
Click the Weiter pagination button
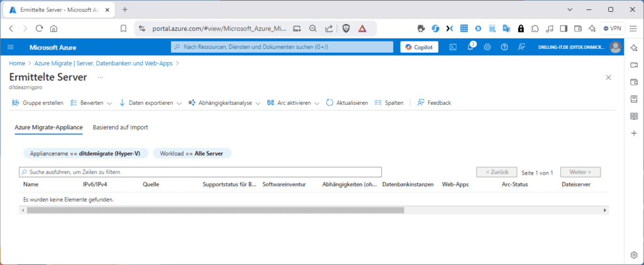pos(580,172)
